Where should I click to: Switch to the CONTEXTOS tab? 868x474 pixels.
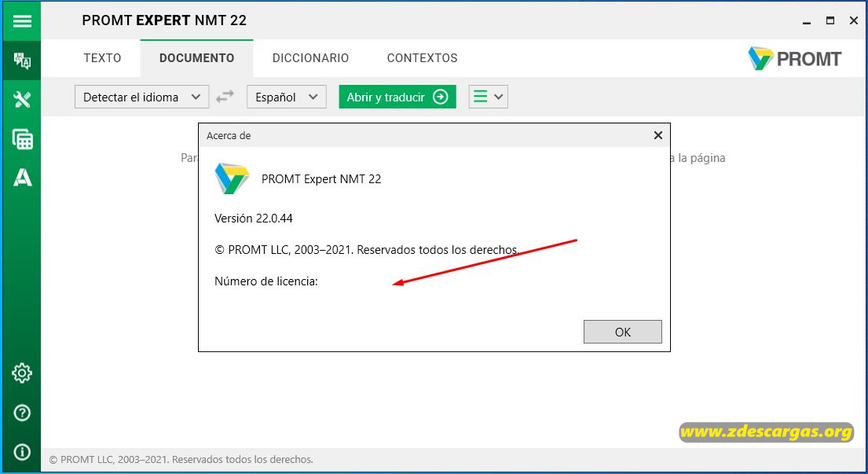(423, 58)
